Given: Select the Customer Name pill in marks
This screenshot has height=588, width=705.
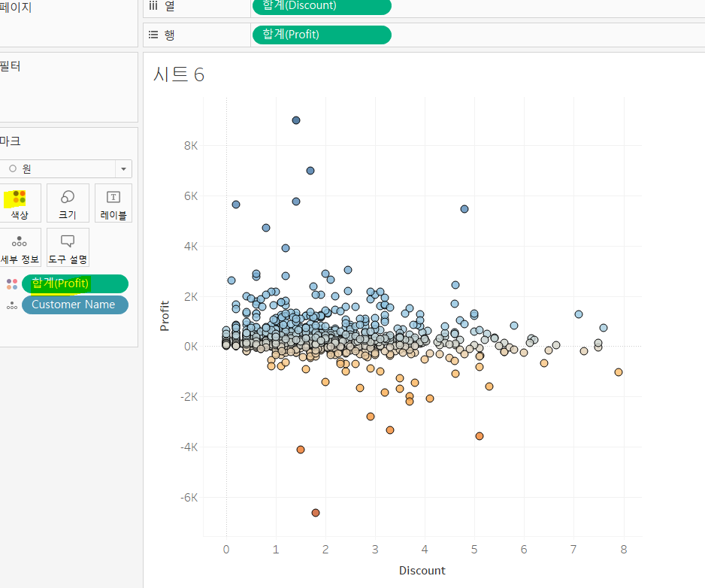Looking at the screenshot, I should [x=75, y=305].
